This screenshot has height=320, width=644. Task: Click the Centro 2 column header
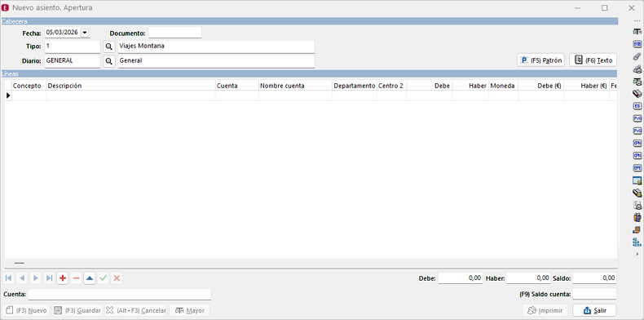pyautogui.click(x=392, y=86)
